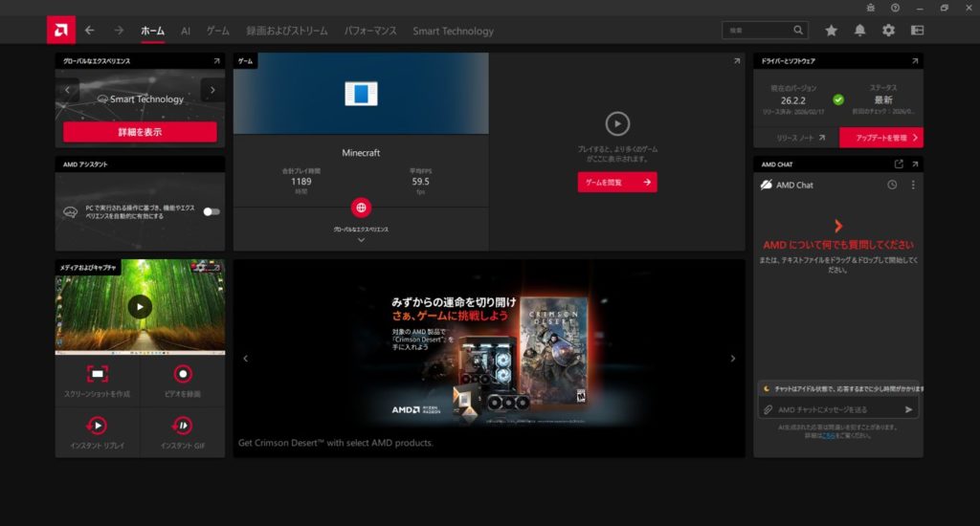Click the red 詳細を表示 button
980x526 pixels.
tap(140, 132)
